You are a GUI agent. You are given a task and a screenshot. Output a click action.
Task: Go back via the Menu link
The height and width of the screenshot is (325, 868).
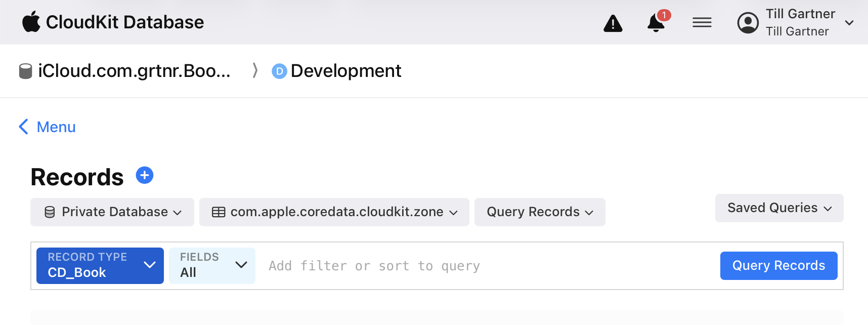[x=48, y=127]
